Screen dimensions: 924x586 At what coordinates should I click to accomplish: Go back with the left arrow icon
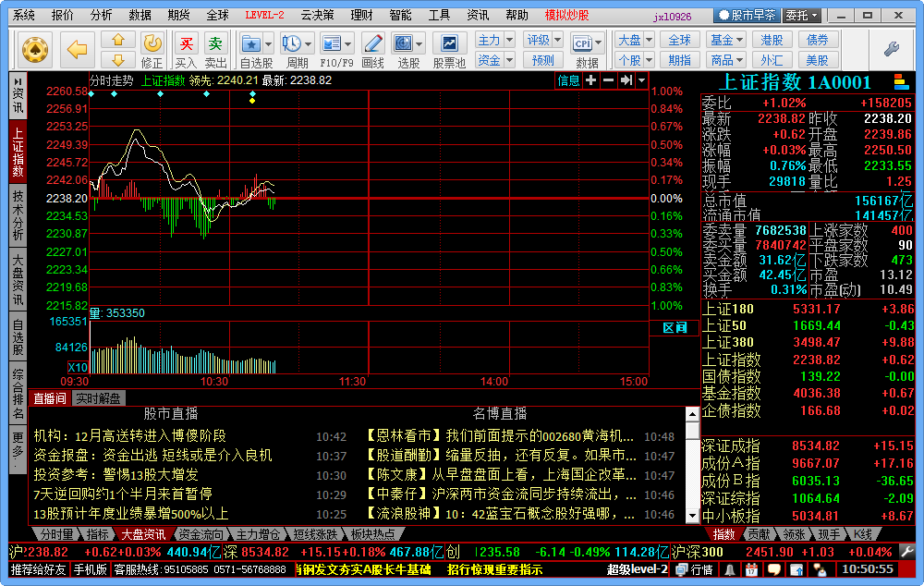pos(77,50)
